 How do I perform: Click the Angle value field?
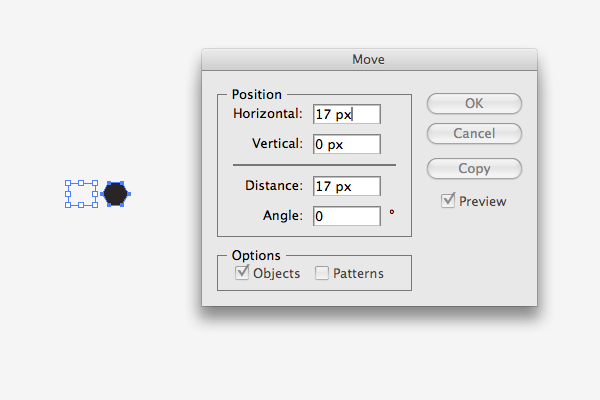(x=347, y=216)
